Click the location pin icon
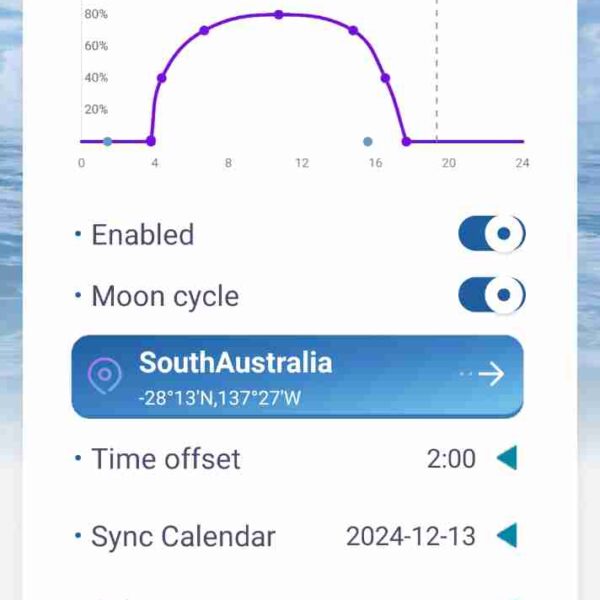Image resolution: width=600 pixels, height=600 pixels. coord(104,375)
